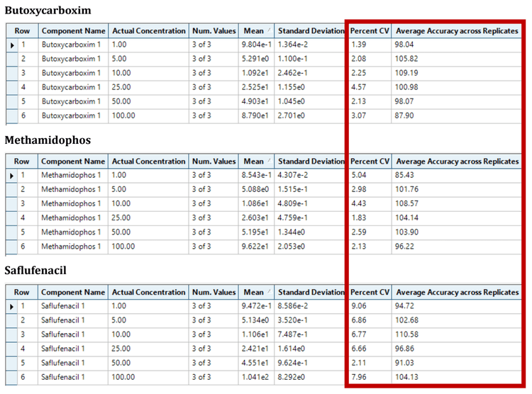532x394 pixels.
Task: Click Component Name header in Methamidophos table
Action: coord(73,162)
